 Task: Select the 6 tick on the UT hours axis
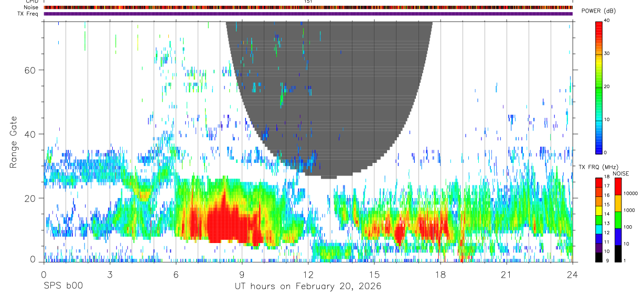[x=176, y=274]
